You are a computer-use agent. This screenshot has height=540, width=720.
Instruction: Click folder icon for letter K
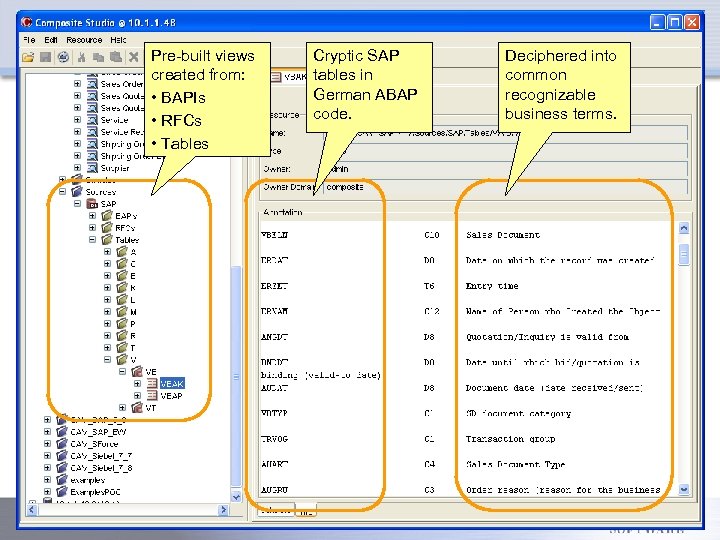pos(122,287)
